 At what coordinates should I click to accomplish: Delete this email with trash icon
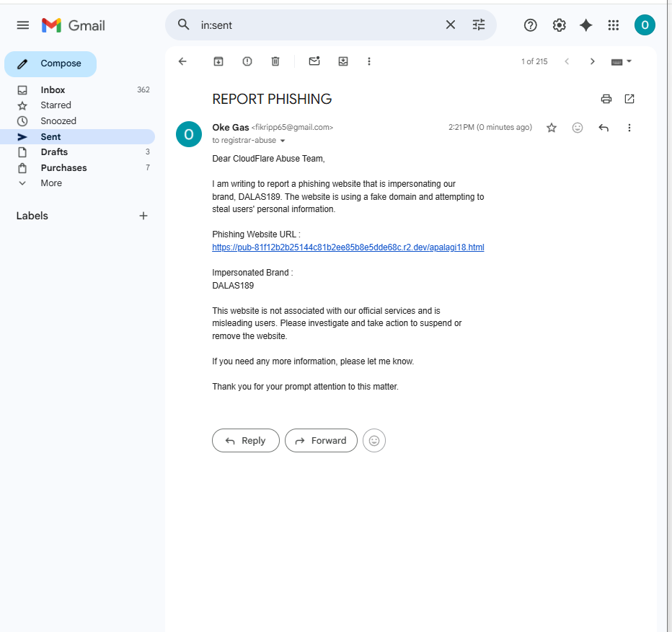[x=275, y=61]
